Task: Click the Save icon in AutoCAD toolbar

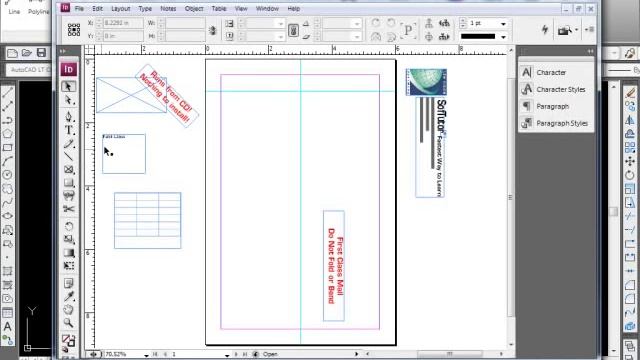Action: point(41,53)
